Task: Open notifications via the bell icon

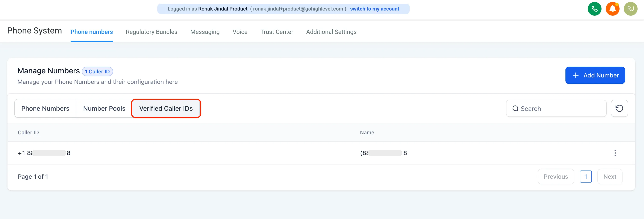Action: tap(612, 9)
